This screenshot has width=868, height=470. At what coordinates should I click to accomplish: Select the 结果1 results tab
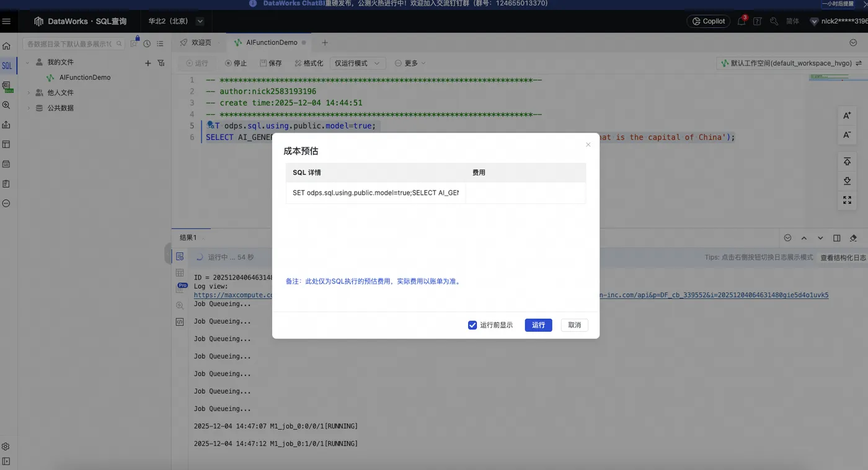tap(188, 237)
